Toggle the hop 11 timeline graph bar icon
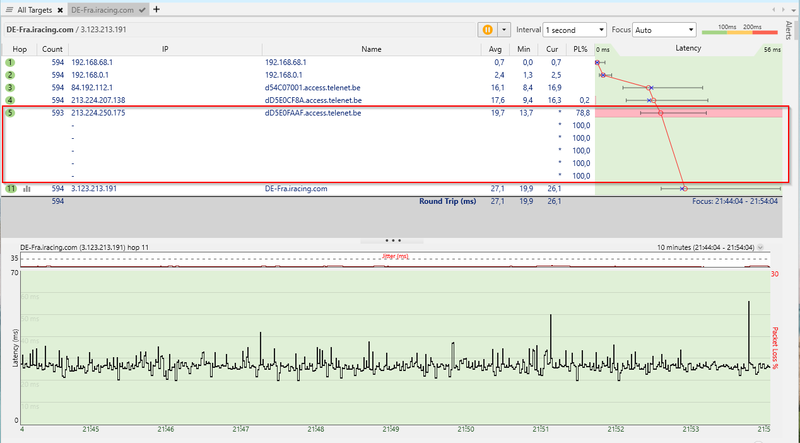Screen dimensions: 800x443 tap(27, 188)
